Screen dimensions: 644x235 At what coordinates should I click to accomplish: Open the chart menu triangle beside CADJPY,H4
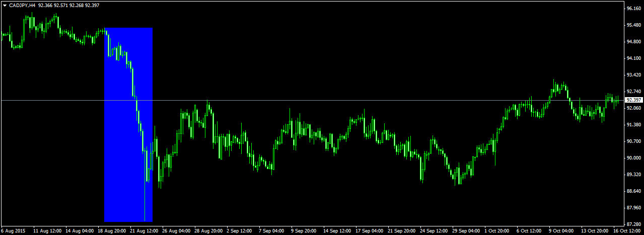5,5
